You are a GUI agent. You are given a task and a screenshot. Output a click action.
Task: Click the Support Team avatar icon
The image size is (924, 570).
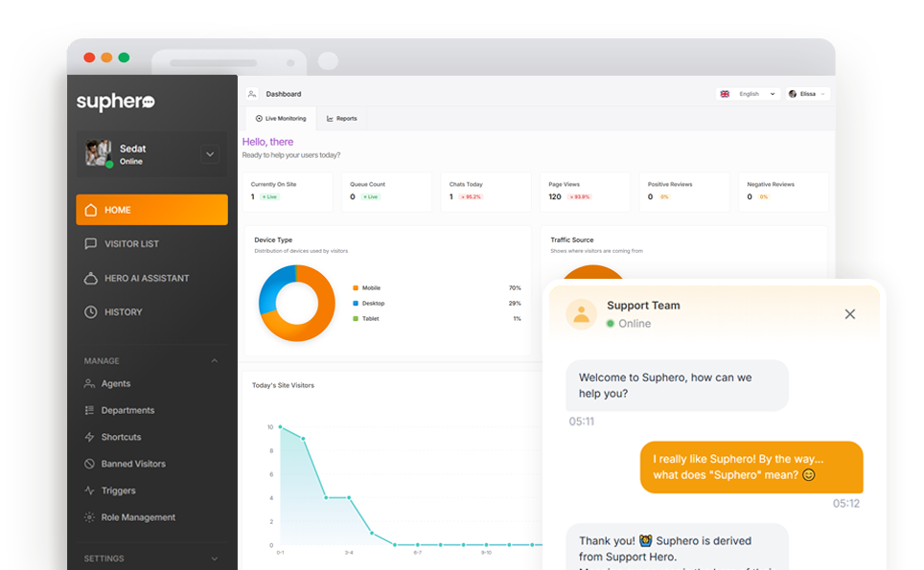[x=581, y=314]
